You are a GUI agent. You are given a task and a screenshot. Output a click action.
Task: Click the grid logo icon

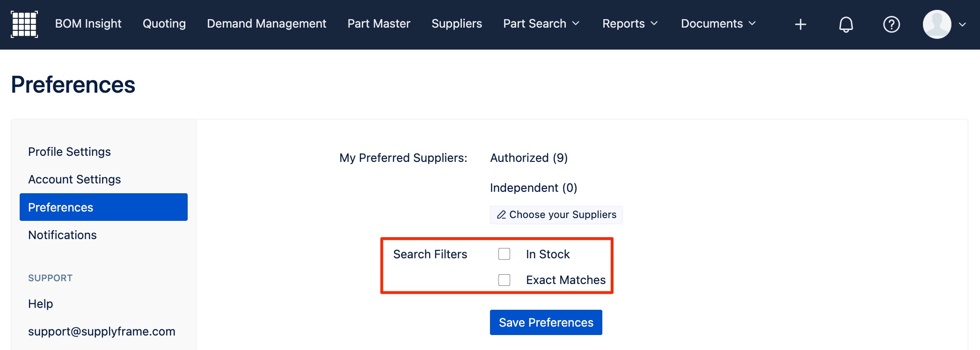tap(24, 24)
